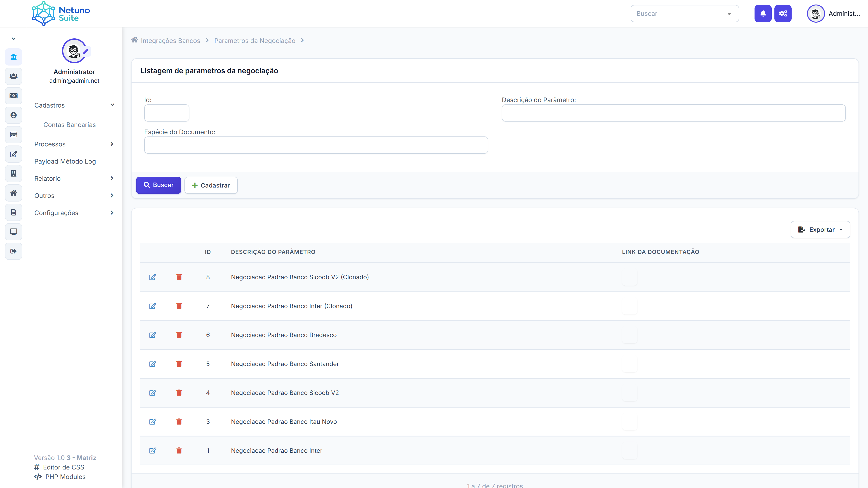
Task: Open the top Buscar search dropdown
Action: (x=685, y=14)
